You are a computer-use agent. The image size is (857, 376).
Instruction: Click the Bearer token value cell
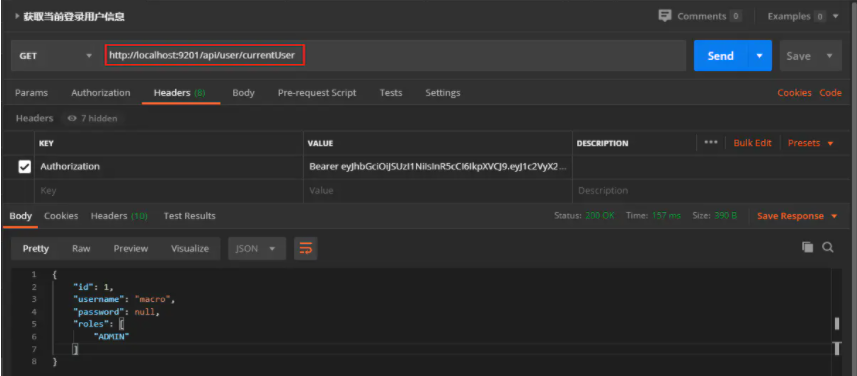[438, 167]
